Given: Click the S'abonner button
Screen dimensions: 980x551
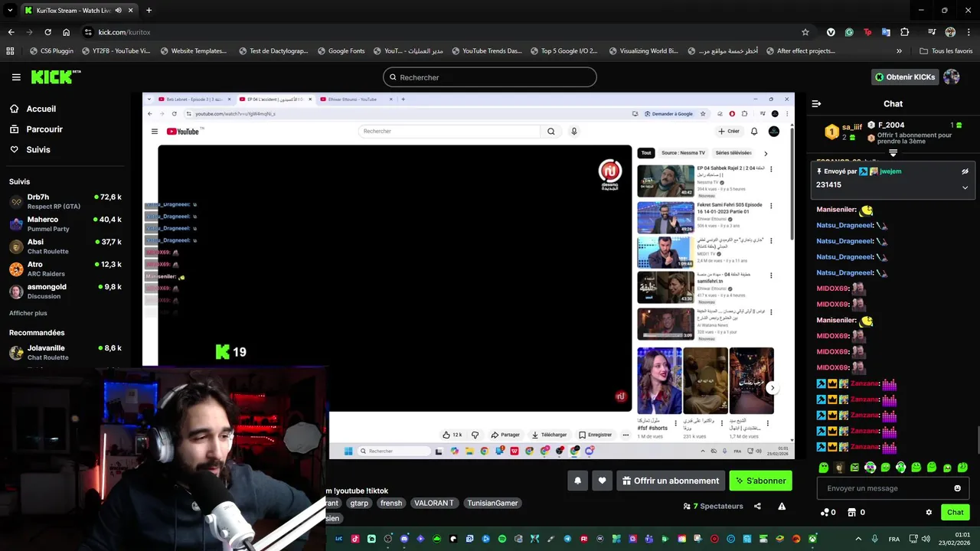Looking at the screenshot, I should [760, 481].
